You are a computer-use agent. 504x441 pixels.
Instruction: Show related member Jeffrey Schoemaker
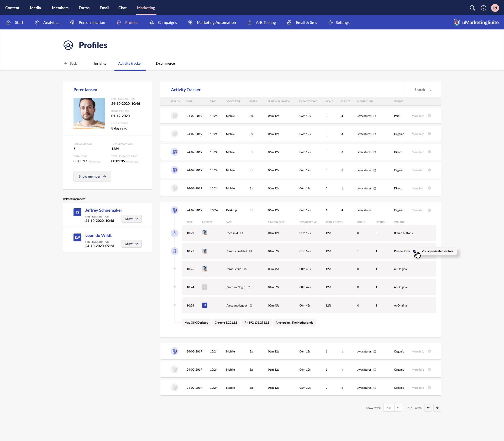[x=132, y=219]
